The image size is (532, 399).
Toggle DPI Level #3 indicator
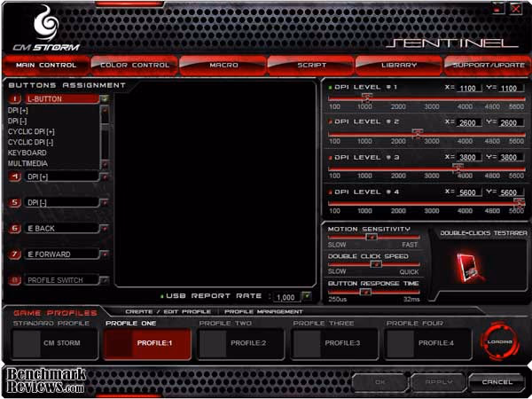[330, 158]
